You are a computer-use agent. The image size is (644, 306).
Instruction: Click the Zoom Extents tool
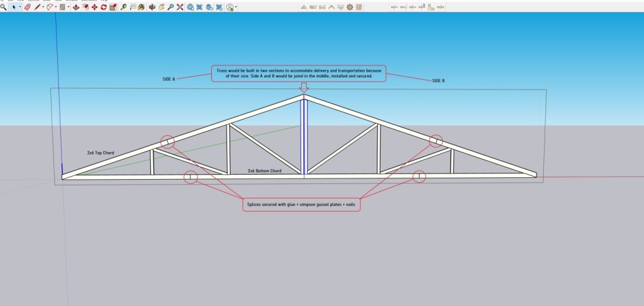180,7
